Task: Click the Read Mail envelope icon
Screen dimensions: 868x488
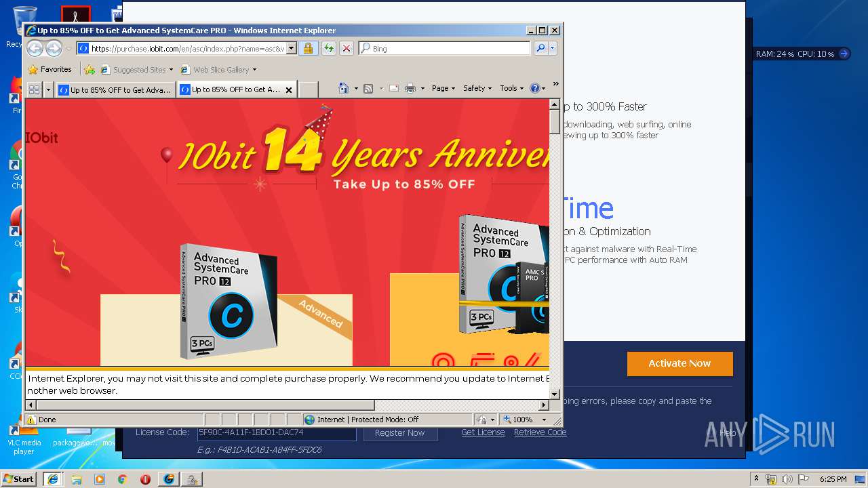Action: pos(393,88)
